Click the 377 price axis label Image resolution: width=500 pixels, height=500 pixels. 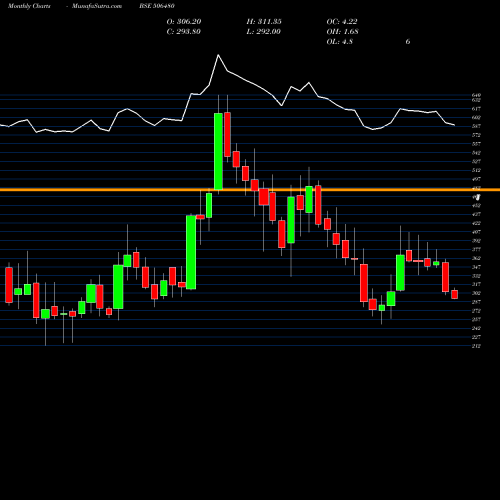[x=476, y=249]
